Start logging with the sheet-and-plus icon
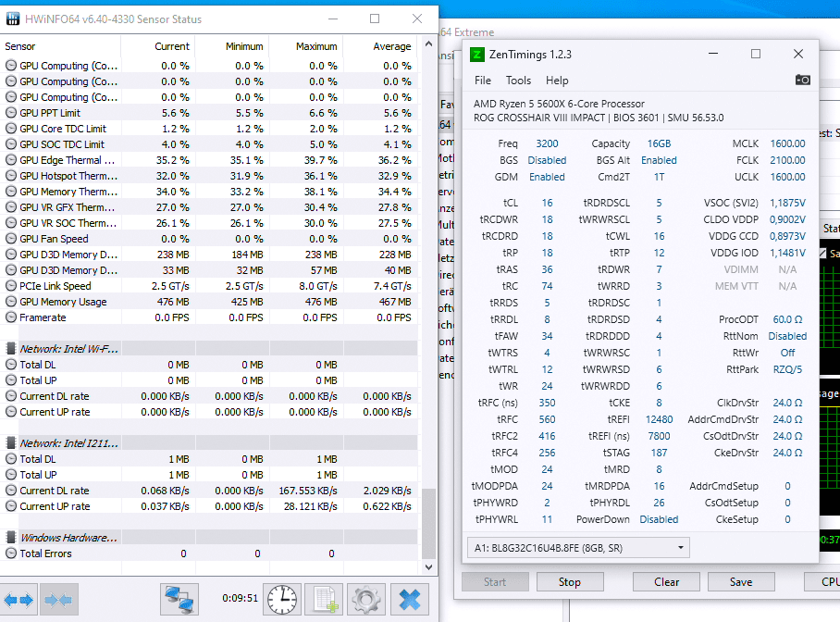Viewport: 840px width, 622px height. 324,599
